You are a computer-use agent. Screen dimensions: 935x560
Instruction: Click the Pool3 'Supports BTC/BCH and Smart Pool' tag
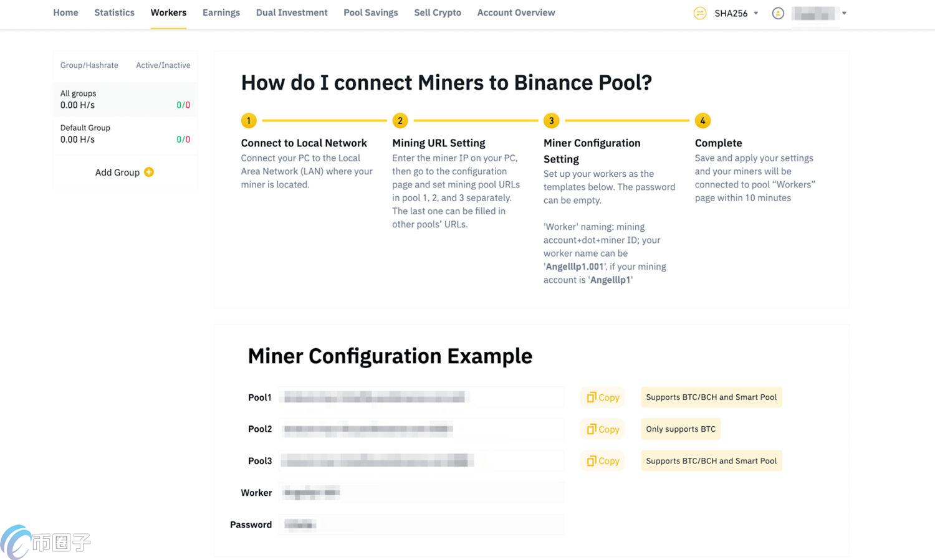click(711, 461)
